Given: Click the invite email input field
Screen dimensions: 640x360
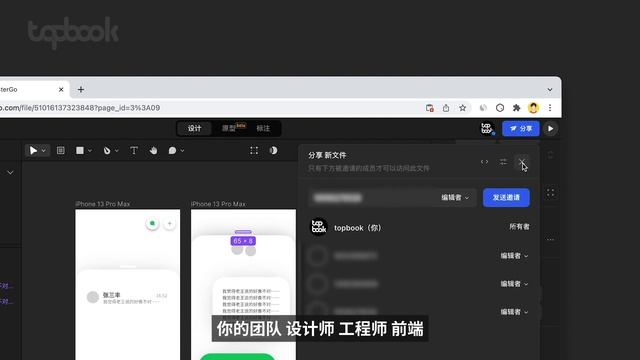Looking at the screenshot, I should tap(371, 198).
